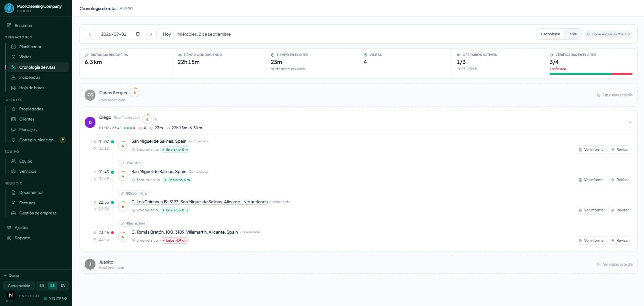Go to previous day arrow
The image size is (644, 306).
coord(90,34)
